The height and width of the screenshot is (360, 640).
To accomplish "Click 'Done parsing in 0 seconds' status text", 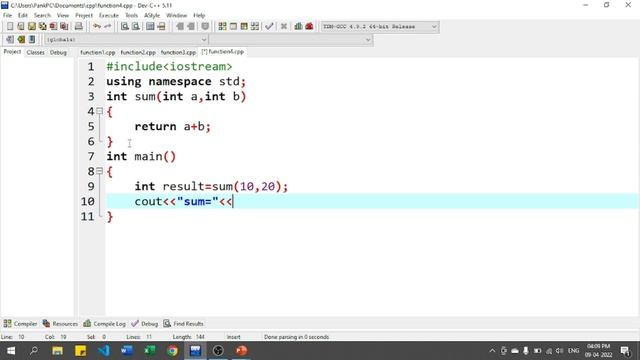I will (x=296, y=337).
